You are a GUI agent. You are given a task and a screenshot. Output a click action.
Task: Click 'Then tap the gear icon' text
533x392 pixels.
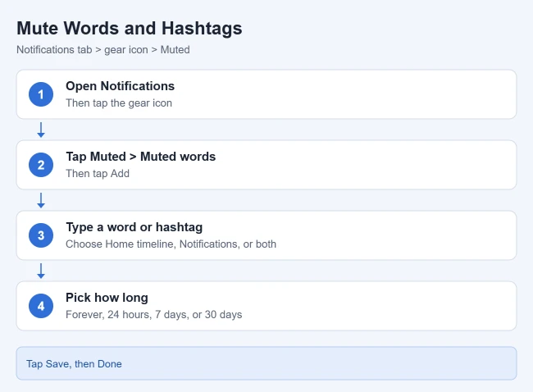[119, 103]
